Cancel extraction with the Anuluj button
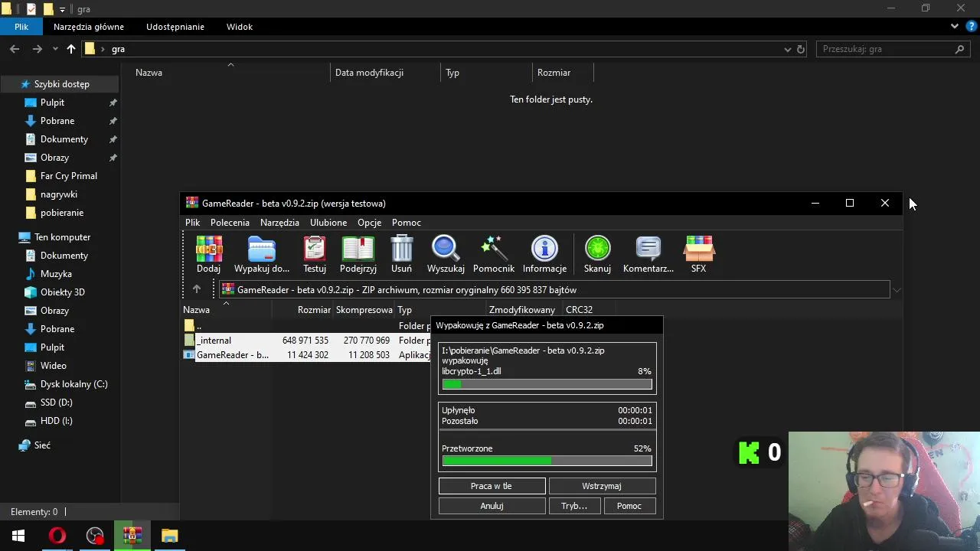This screenshot has height=551, width=980. point(492,506)
